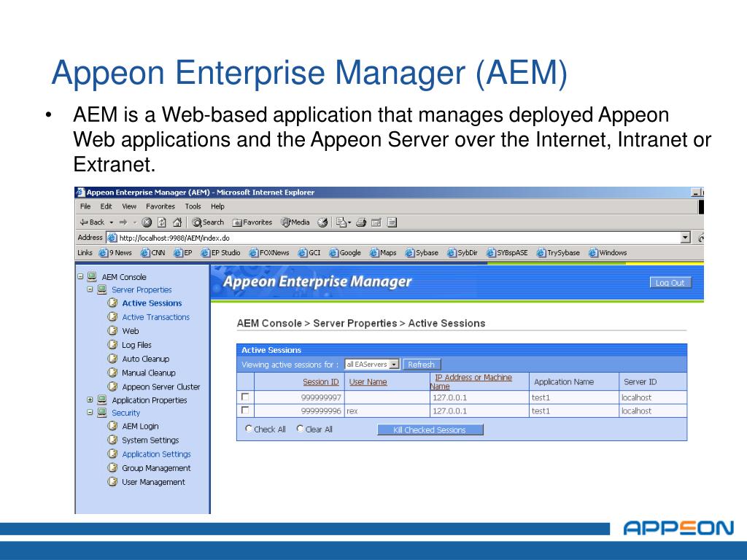
Task: Open the Help menu
Action: click(x=217, y=206)
